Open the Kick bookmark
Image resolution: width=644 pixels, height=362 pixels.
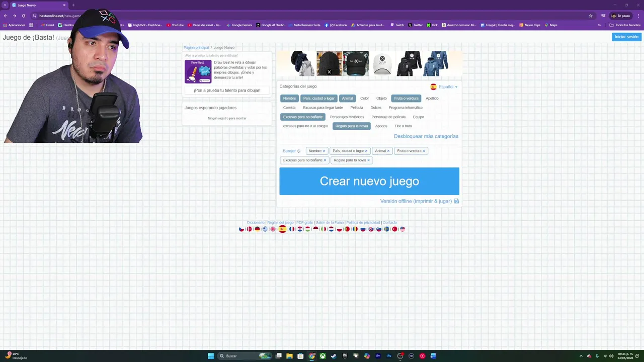click(432, 25)
